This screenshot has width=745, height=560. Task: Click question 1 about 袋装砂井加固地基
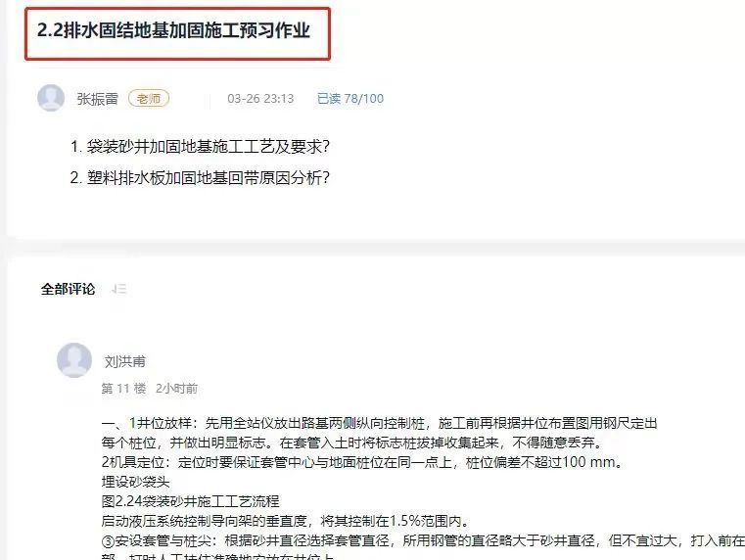click(x=200, y=146)
